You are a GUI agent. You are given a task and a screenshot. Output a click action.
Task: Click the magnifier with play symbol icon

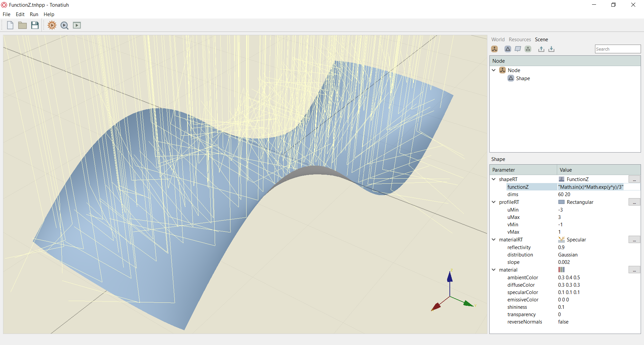pos(64,25)
